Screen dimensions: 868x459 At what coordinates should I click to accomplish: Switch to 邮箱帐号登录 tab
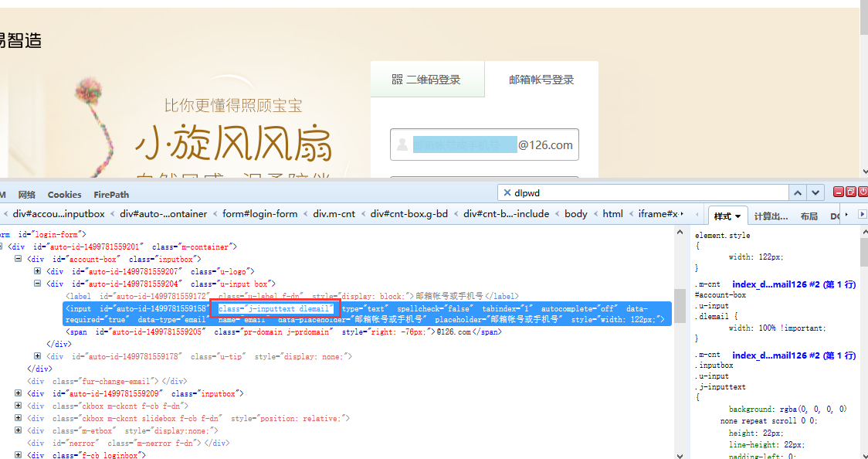pos(541,79)
